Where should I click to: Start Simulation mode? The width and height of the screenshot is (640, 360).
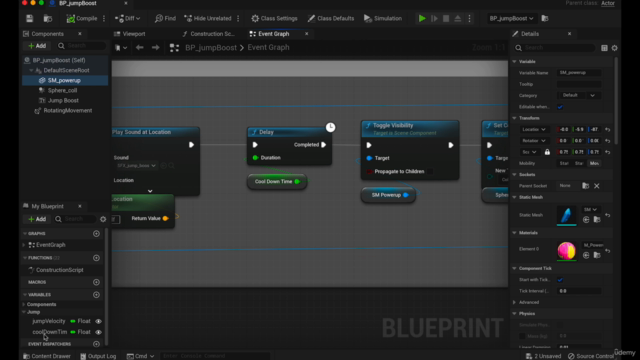pyautogui.click(x=383, y=18)
